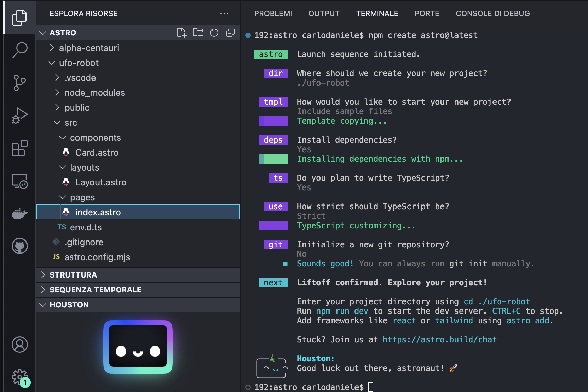Open Layout.astro file
The image size is (588, 392).
[x=138, y=182]
